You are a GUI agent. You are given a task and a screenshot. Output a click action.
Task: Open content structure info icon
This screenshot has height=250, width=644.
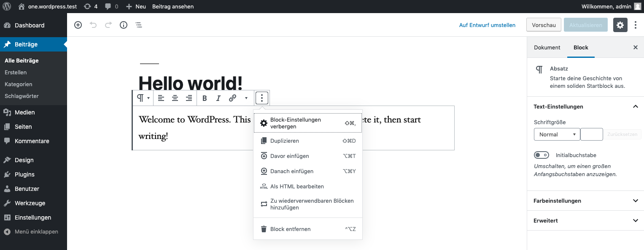(x=124, y=25)
